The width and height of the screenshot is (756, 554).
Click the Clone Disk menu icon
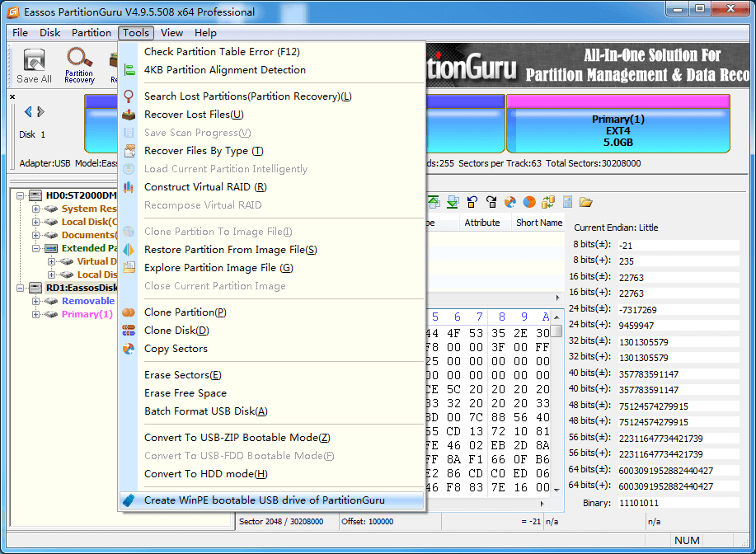click(129, 331)
